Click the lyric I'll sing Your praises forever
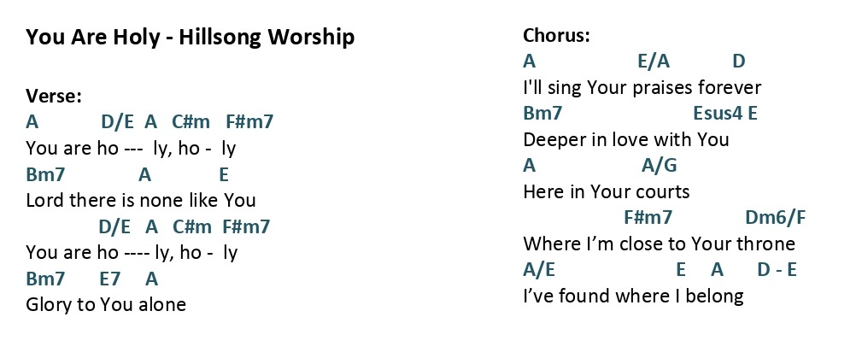 [x=642, y=87]
